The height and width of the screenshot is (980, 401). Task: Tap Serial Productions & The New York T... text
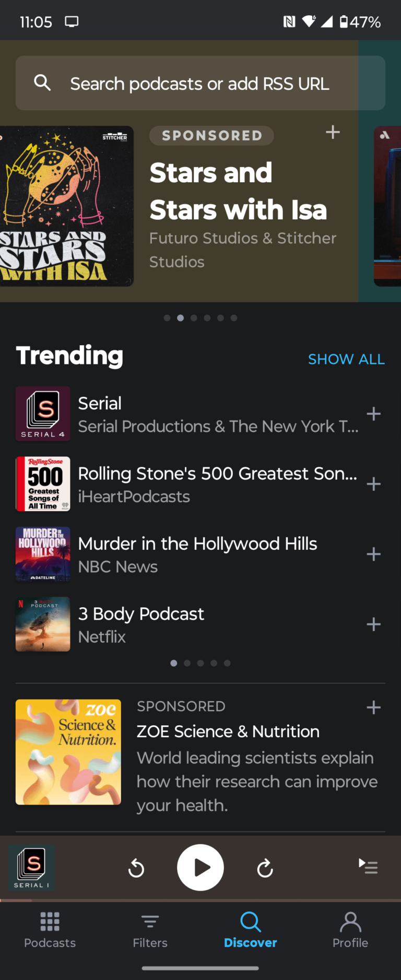pyautogui.click(x=218, y=427)
